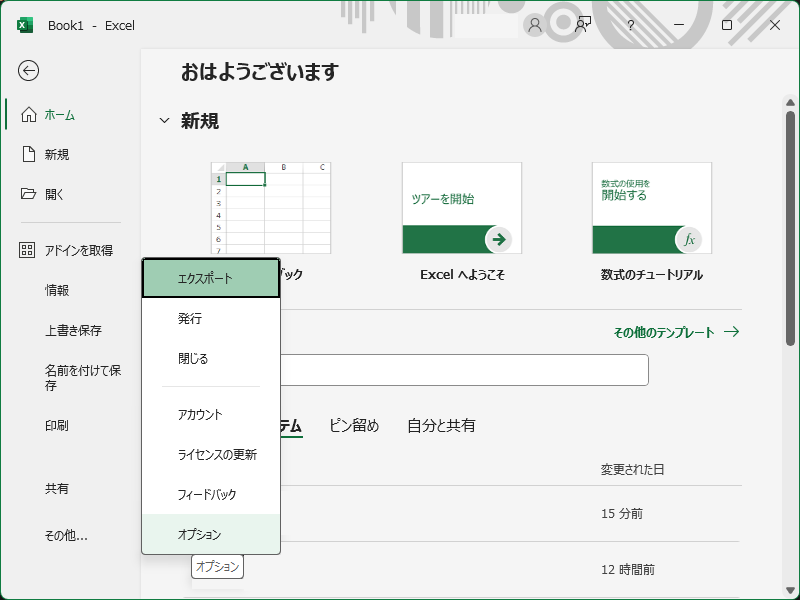This screenshot has height=600, width=800.
Task: Click the back arrow to return to workbook
Action: click(x=29, y=70)
